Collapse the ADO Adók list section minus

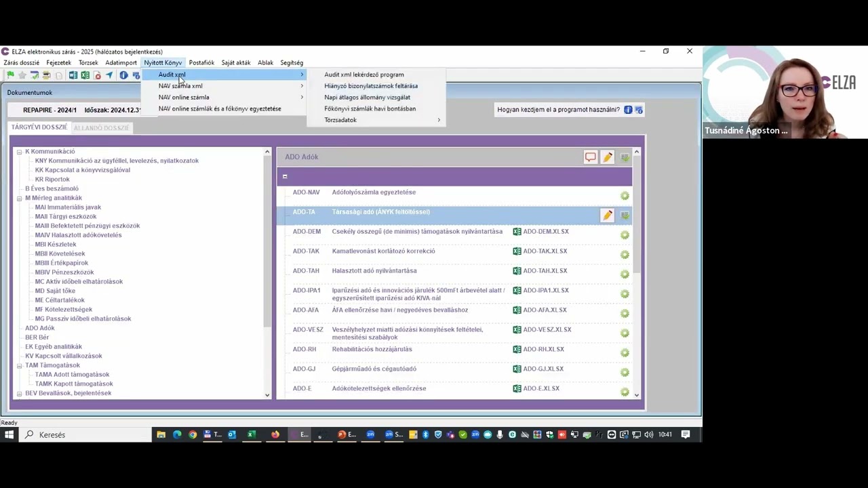[285, 177]
